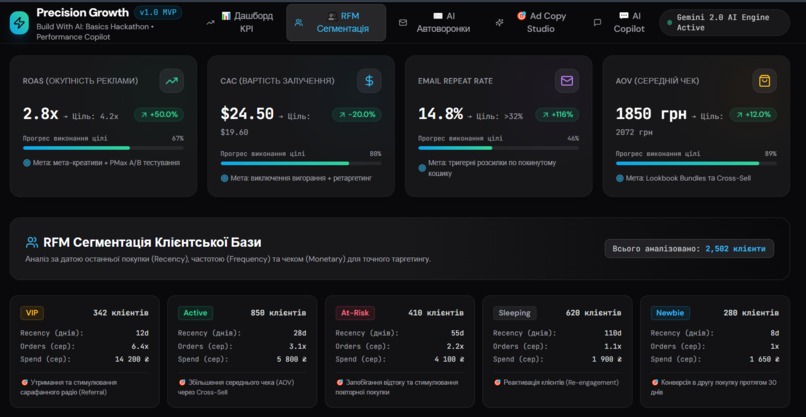
Task: Click the target icon in At-Risk card goal
Action: [x=339, y=383]
